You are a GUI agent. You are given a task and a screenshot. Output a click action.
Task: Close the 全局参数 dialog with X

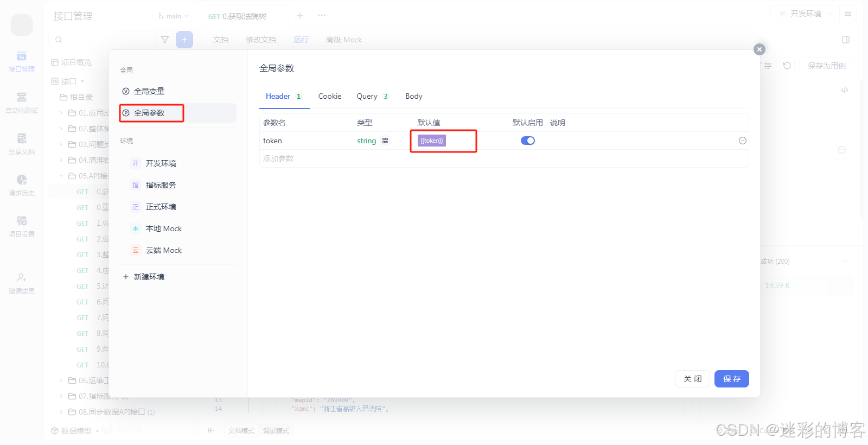pos(759,49)
